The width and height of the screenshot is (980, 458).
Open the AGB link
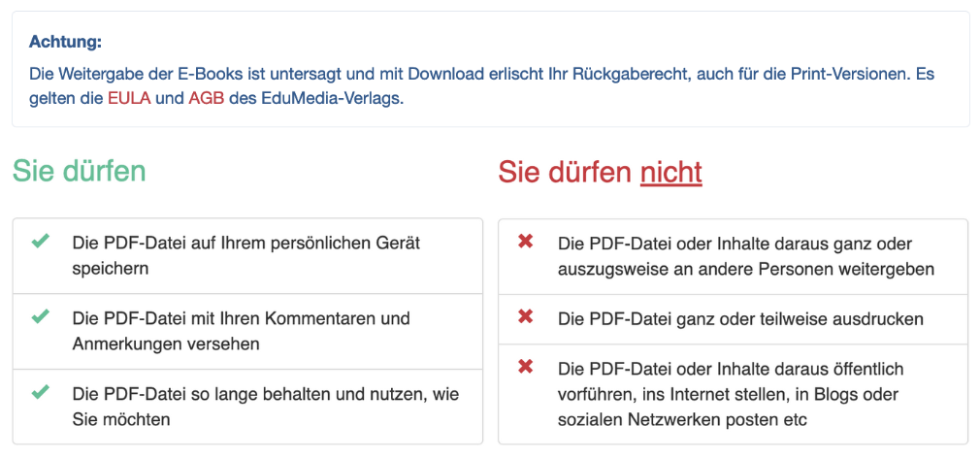(207, 100)
